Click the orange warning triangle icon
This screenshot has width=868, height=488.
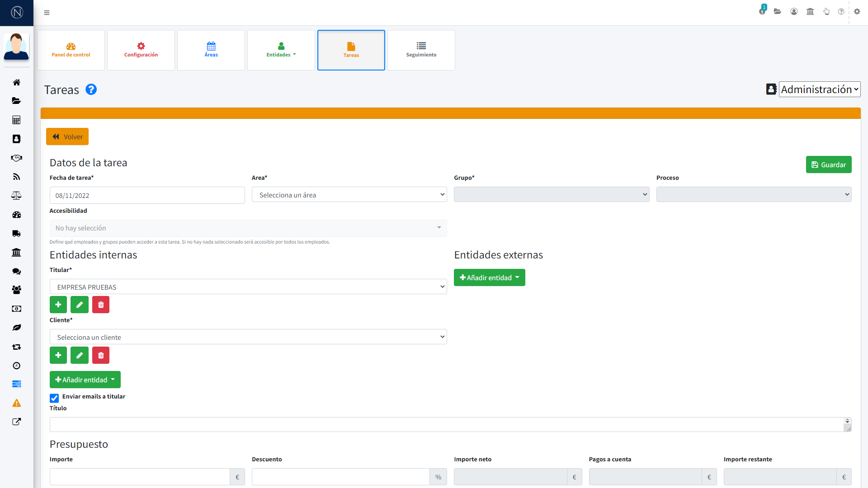pyautogui.click(x=17, y=403)
